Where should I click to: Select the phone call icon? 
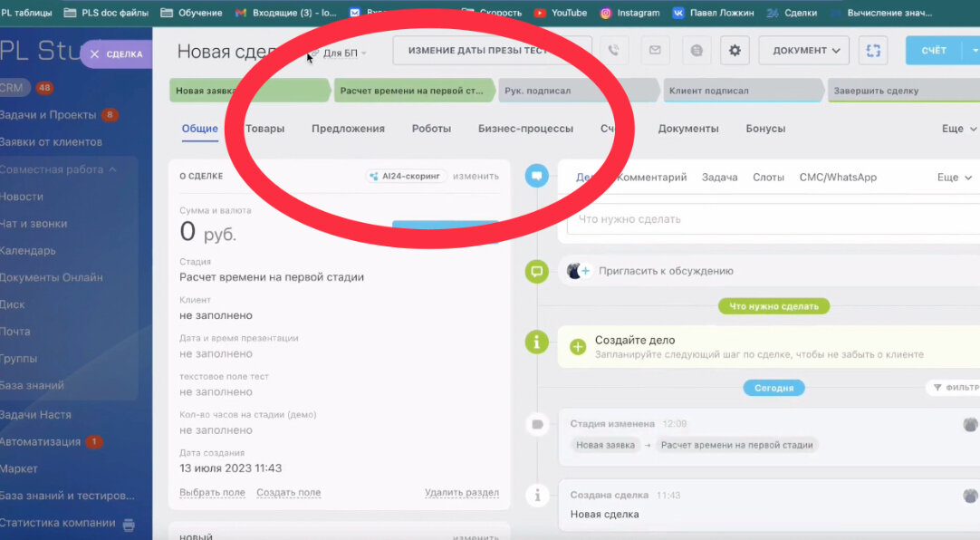coord(615,50)
